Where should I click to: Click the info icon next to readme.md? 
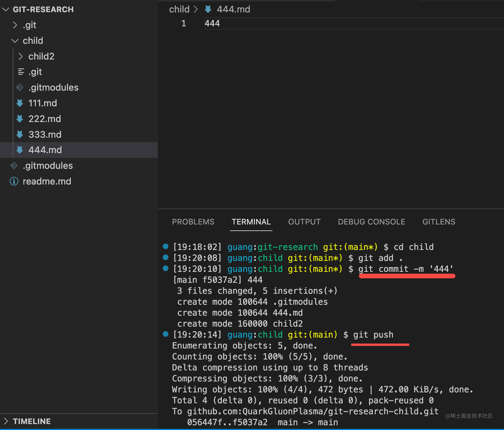click(14, 181)
